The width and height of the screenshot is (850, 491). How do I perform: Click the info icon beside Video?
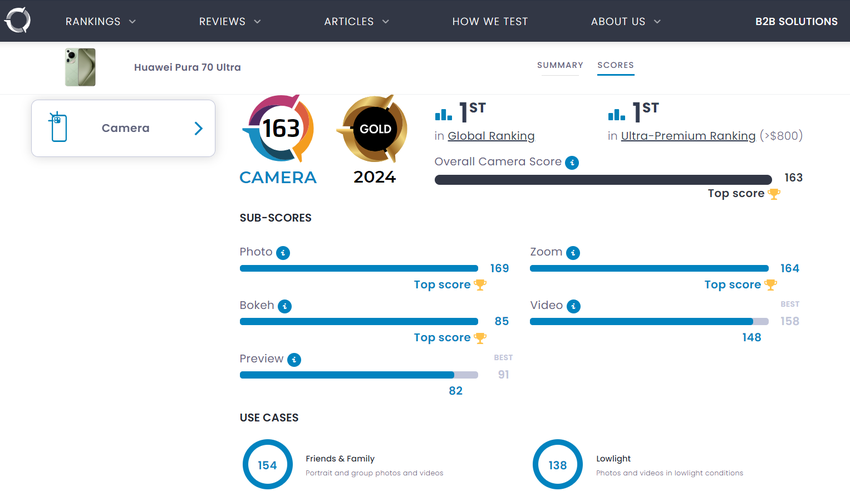[574, 306]
